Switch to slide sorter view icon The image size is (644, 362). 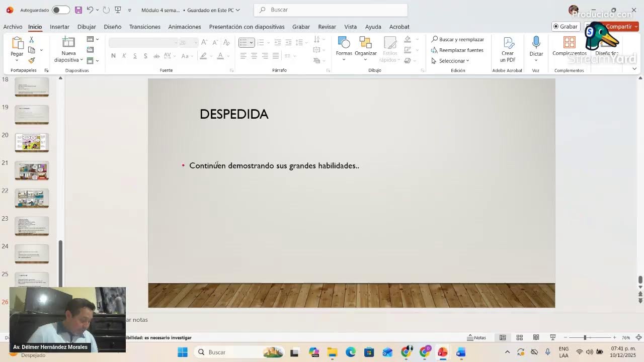tap(520, 337)
